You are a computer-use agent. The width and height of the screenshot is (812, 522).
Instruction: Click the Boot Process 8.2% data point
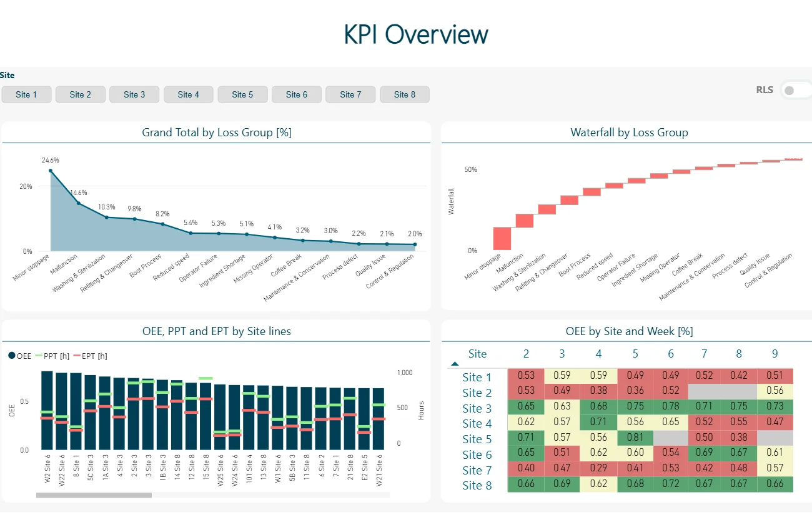(163, 224)
